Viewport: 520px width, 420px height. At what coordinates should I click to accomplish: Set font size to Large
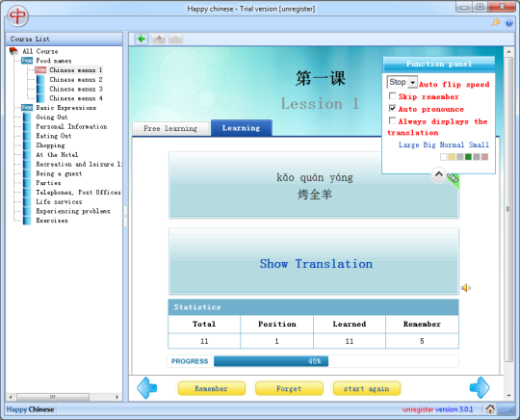(409, 144)
